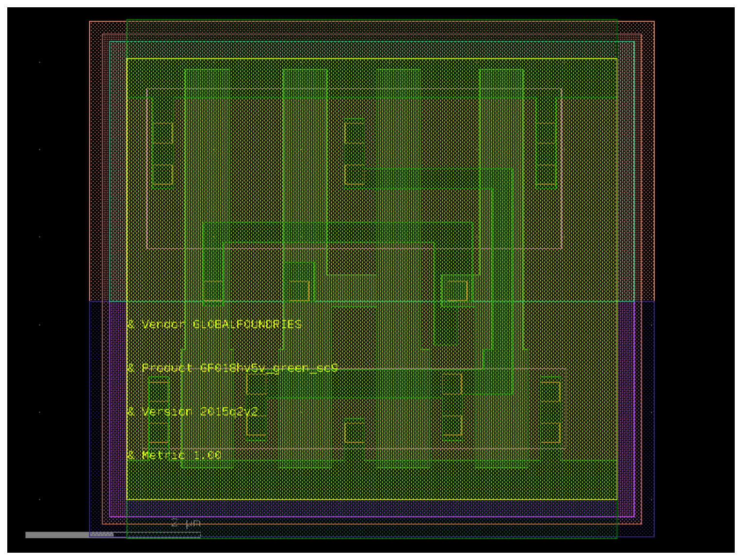
Task: Select the '& Vendor GLOBALFOUNDRIES' text label
Action: click(x=214, y=324)
